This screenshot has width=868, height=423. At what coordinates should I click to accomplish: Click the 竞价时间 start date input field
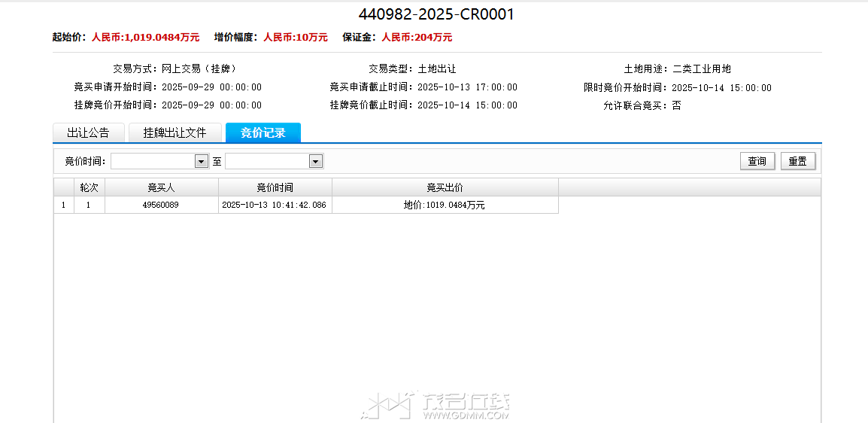tap(153, 162)
